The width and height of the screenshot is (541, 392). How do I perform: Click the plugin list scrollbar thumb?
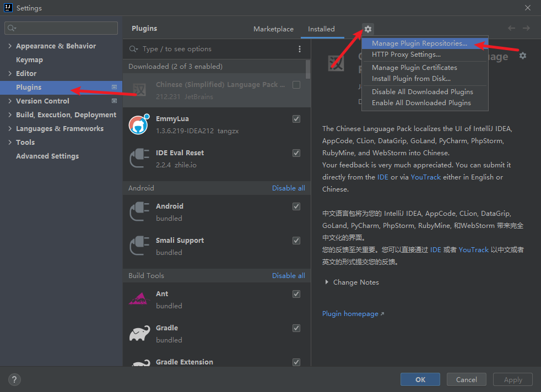coord(308,69)
